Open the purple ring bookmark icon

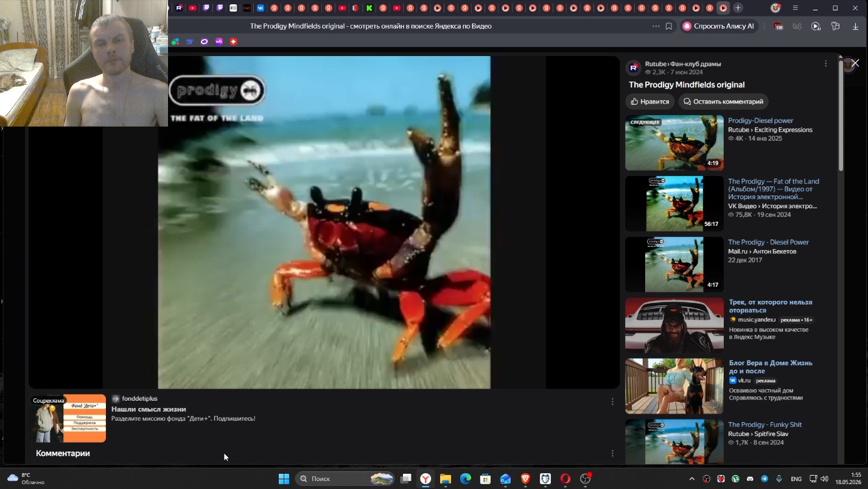coord(204,41)
